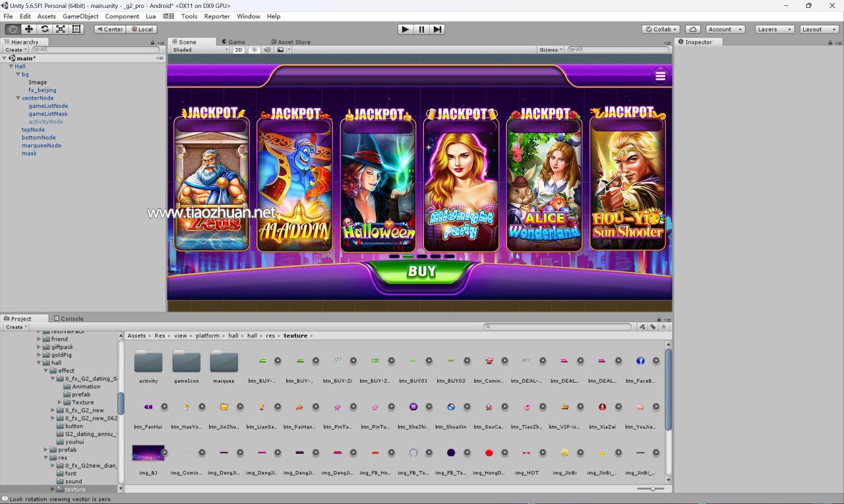Toggle the Local handle rotation button

142,29
